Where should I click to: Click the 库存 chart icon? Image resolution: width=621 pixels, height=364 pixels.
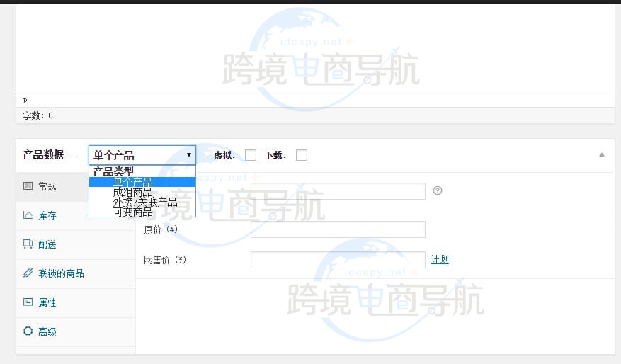point(28,215)
